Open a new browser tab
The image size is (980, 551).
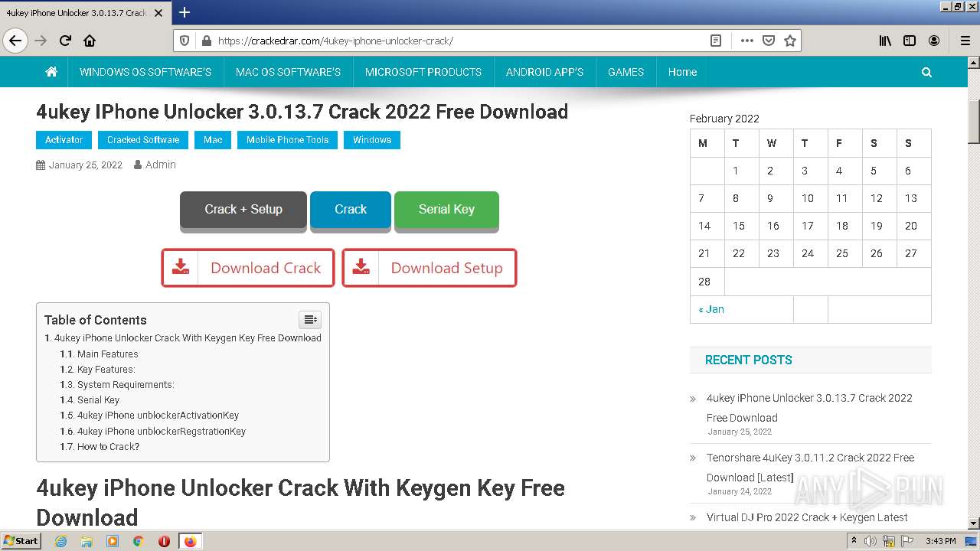[185, 12]
